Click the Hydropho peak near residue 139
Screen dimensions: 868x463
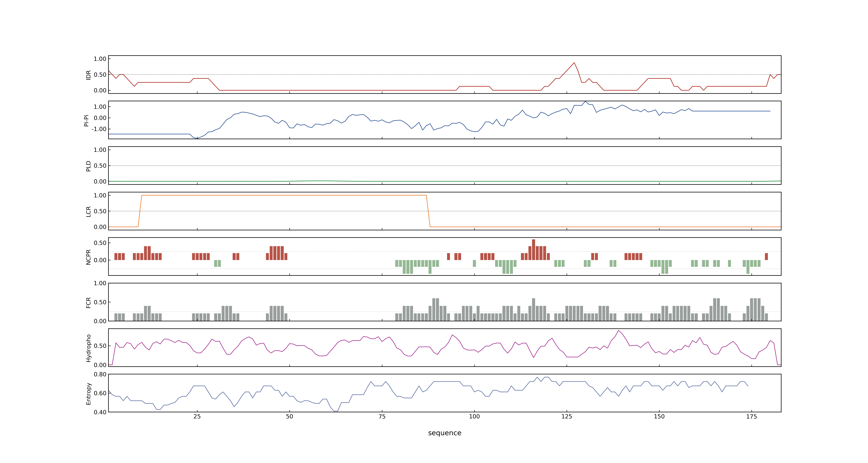click(x=619, y=331)
